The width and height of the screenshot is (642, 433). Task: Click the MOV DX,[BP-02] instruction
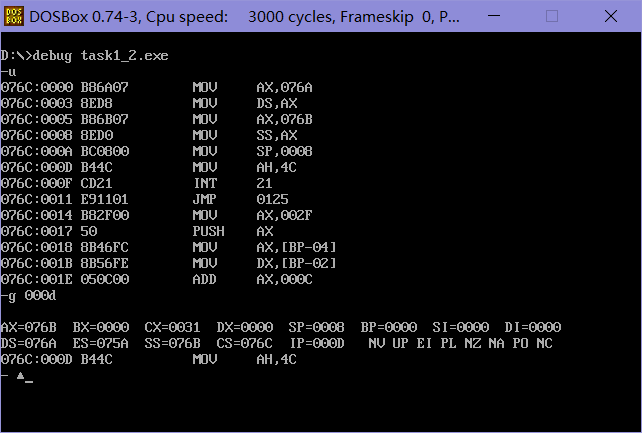click(x=264, y=263)
